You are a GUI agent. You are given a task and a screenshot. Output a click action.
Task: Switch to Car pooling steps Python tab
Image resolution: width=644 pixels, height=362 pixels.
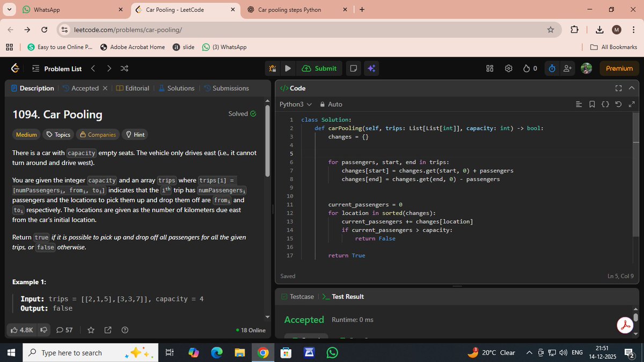(297, 10)
